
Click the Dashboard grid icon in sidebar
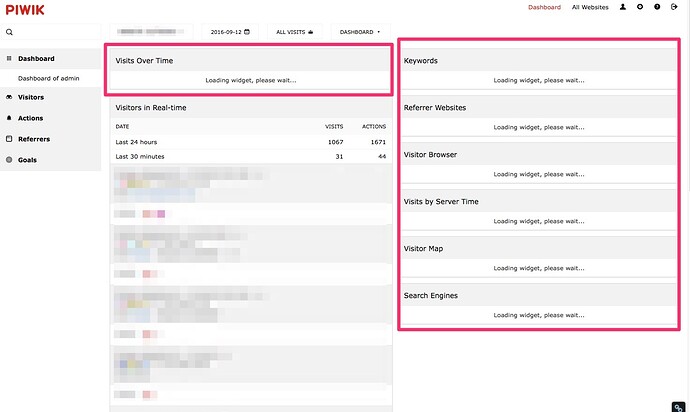click(9, 59)
